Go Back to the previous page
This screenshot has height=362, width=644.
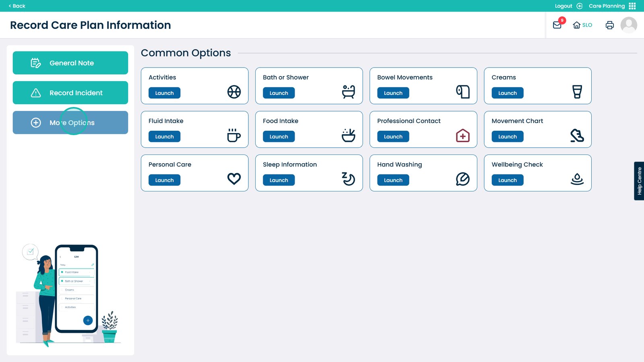pos(17,6)
